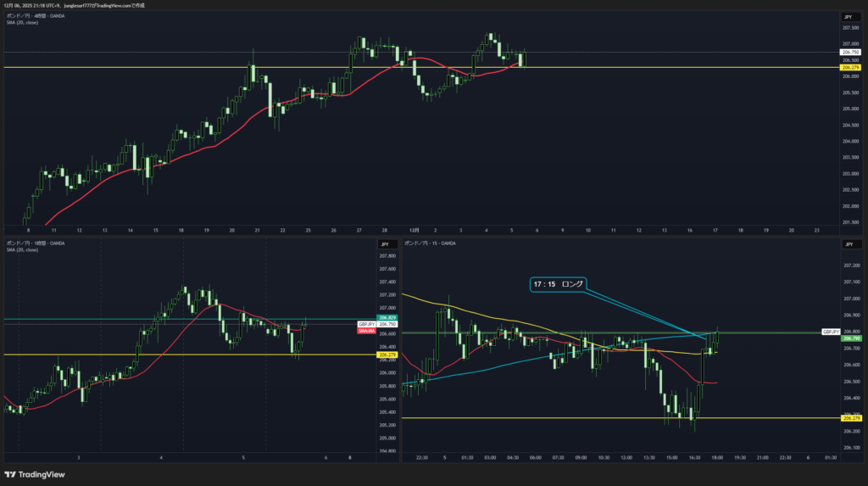Click the 1時間 OANDA chart title
This screenshot has height=486, width=868.
37,243
